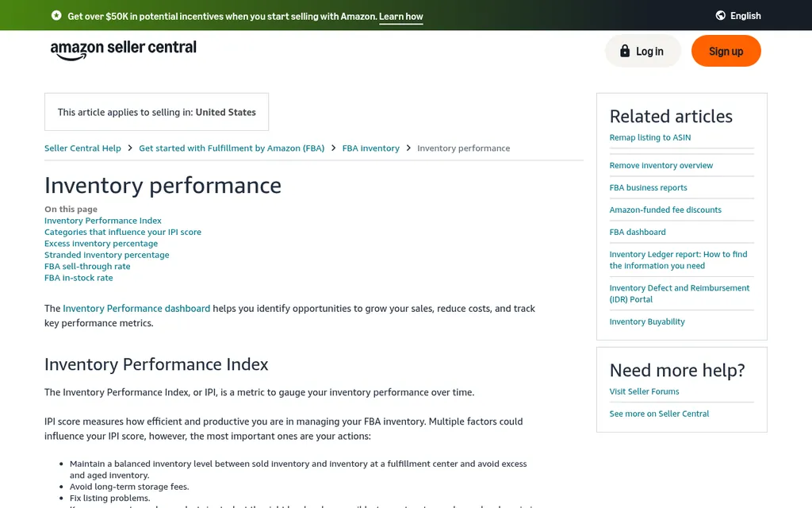Click the star icon in promo banner

click(56, 16)
